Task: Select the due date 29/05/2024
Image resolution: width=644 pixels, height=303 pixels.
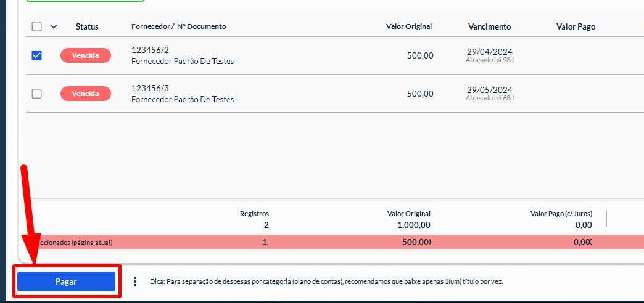Action: tap(489, 90)
